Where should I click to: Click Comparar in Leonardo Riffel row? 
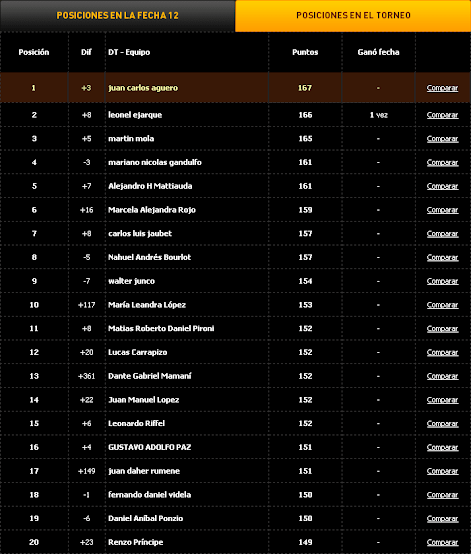[x=442, y=424]
